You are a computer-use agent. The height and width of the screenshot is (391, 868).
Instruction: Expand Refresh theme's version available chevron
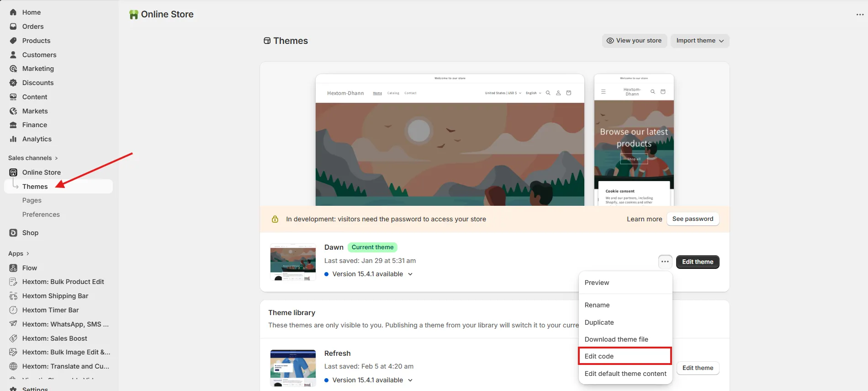[410, 380]
